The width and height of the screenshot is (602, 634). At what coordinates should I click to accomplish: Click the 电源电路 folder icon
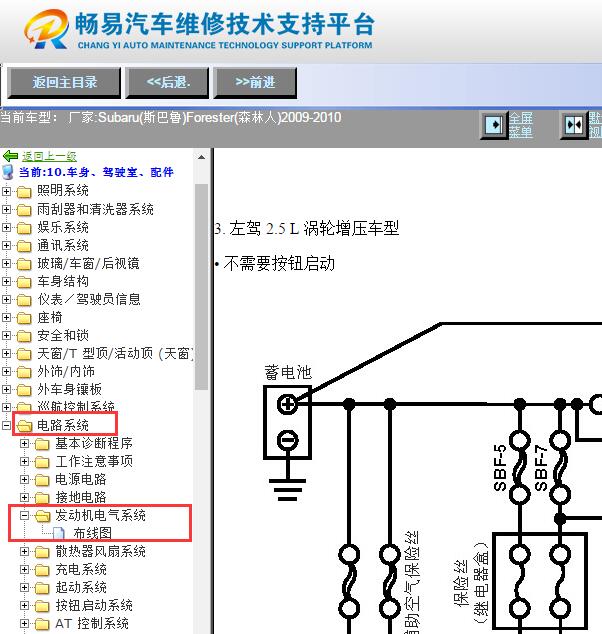(x=42, y=480)
